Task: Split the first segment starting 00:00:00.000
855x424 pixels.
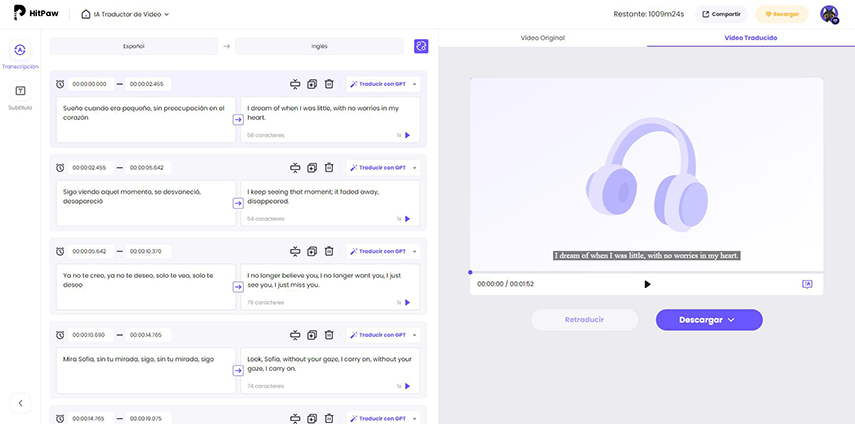Action: tap(295, 84)
